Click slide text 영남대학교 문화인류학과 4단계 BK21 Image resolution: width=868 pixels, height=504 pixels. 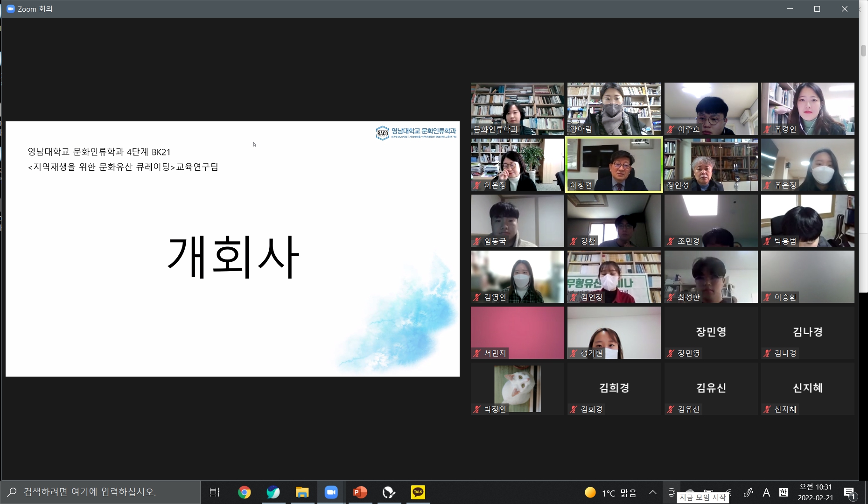tap(99, 152)
